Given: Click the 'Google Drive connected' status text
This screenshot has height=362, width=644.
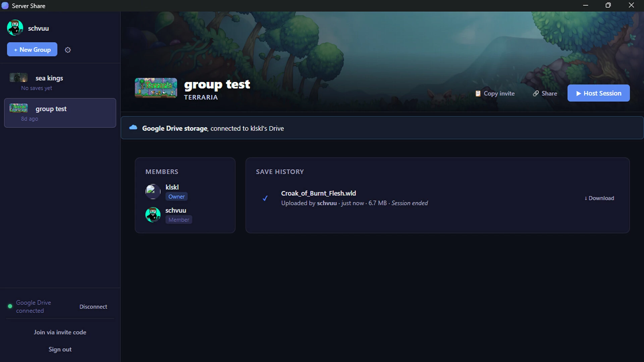Looking at the screenshot, I should (x=34, y=307).
